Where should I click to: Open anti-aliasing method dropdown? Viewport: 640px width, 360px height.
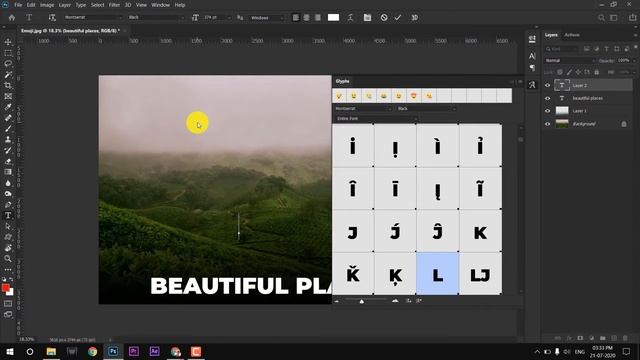[267, 18]
